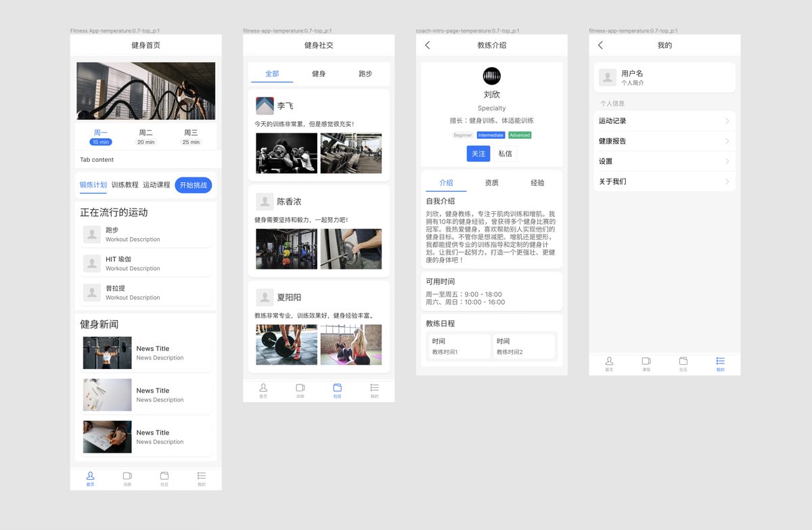This screenshot has width=812, height=530.
Task: Click the 开始挑战 button
Action: 194,185
